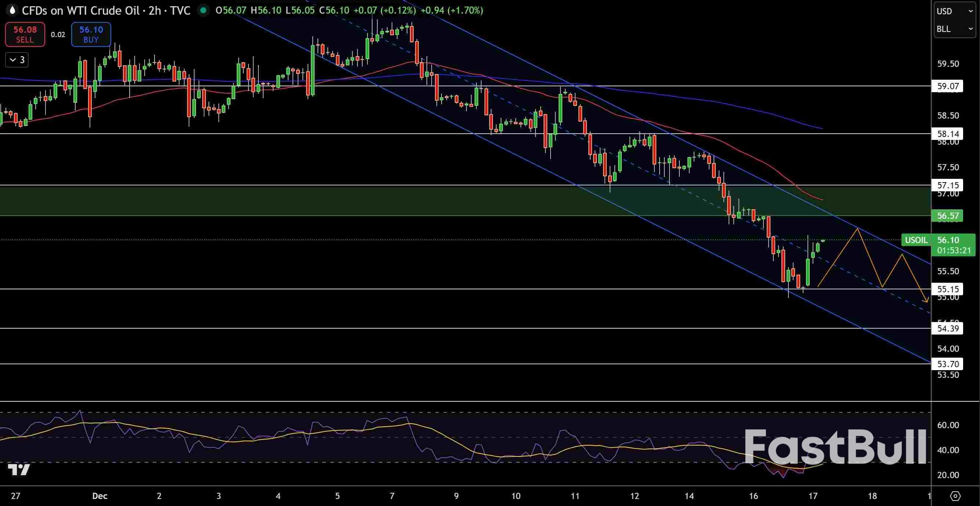The height and width of the screenshot is (506, 980).
Task: Click the WTI oil drop symbol icon
Action: (12, 10)
